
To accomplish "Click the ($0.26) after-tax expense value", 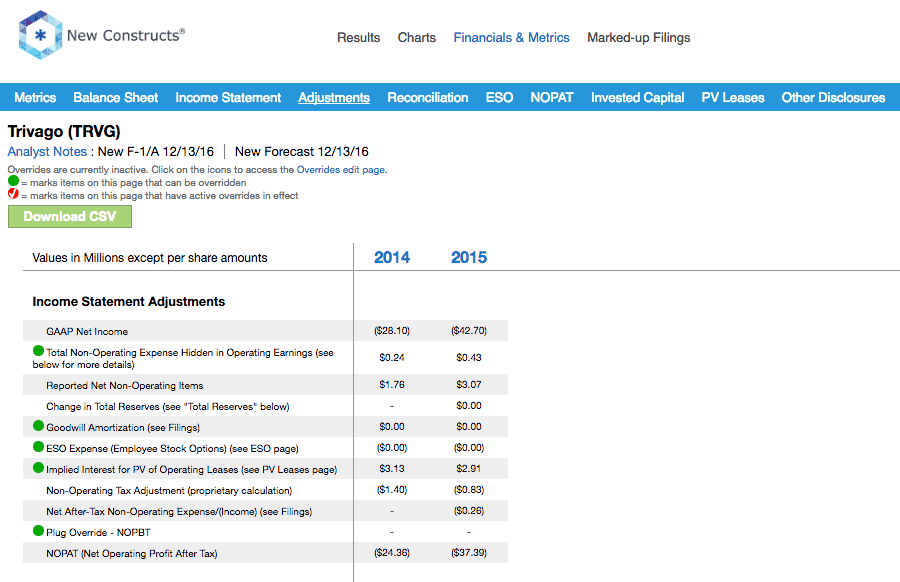I will coord(469,511).
